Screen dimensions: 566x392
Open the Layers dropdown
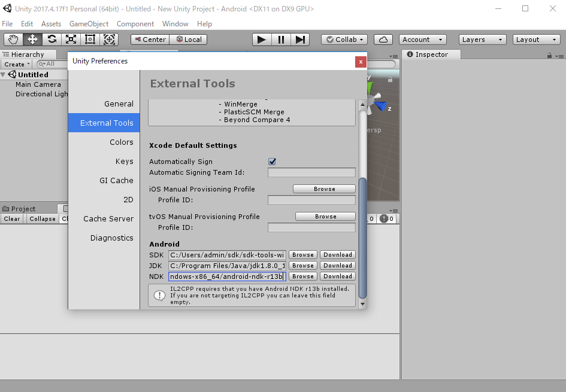[x=482, y=39]
